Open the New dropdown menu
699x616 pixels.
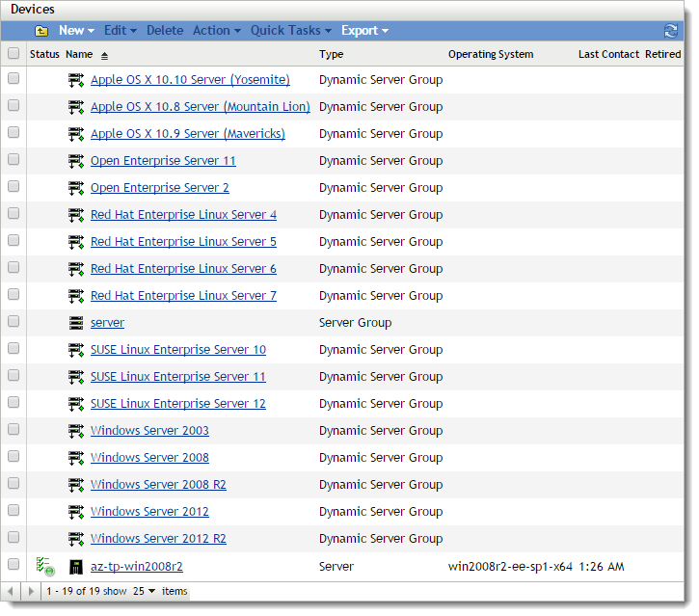point(77,30)
